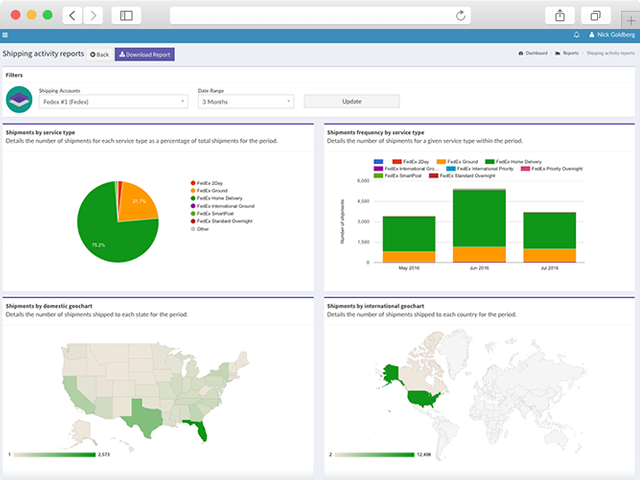Click FedEx Ground pie legend entry

[x=209, y=191]
